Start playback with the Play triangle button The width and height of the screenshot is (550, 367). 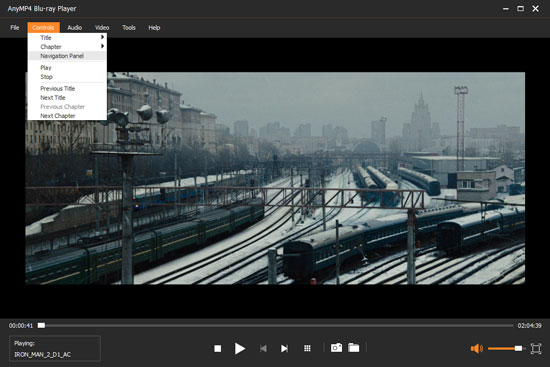pos(240,348)
